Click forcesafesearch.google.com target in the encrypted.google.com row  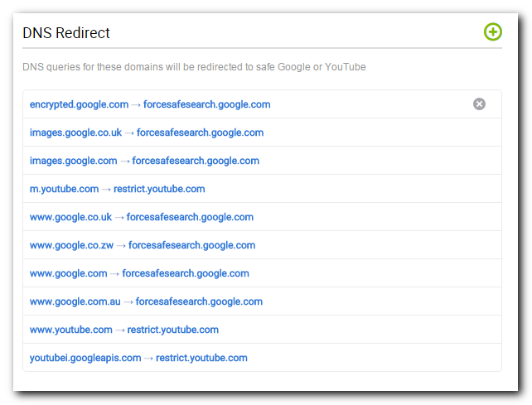click(x=206, y=104)
